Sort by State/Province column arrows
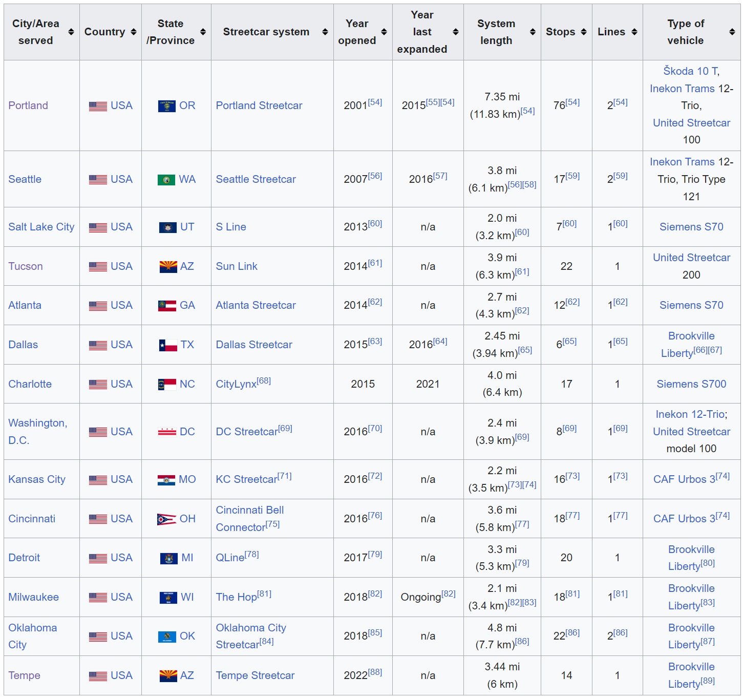The height and width of the screenshot is (700, 743). click(x=203, y=32)
